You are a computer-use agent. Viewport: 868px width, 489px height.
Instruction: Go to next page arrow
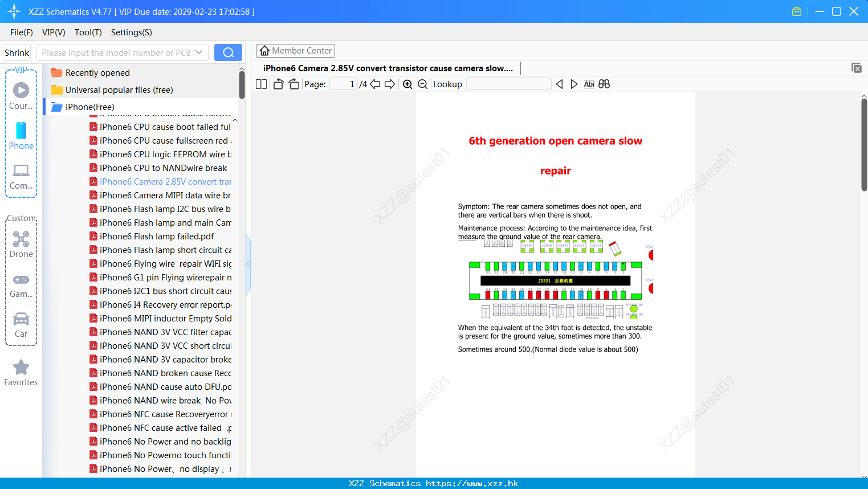[390, 84]
